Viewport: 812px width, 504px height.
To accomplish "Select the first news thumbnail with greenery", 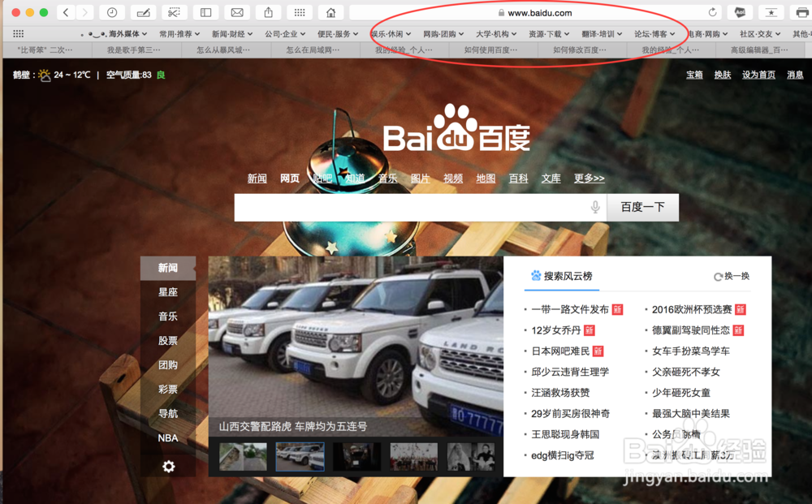I will click(243, 456).
